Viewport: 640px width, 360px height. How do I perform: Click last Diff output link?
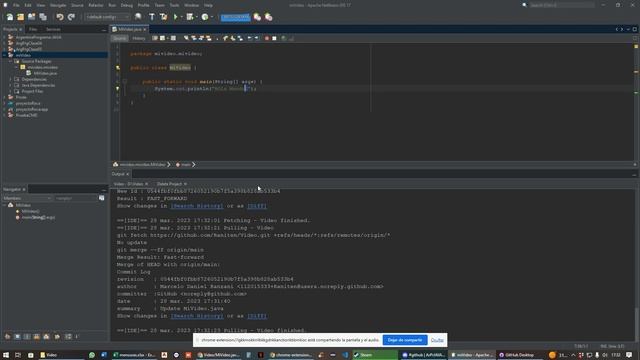[x=257, y=316]
